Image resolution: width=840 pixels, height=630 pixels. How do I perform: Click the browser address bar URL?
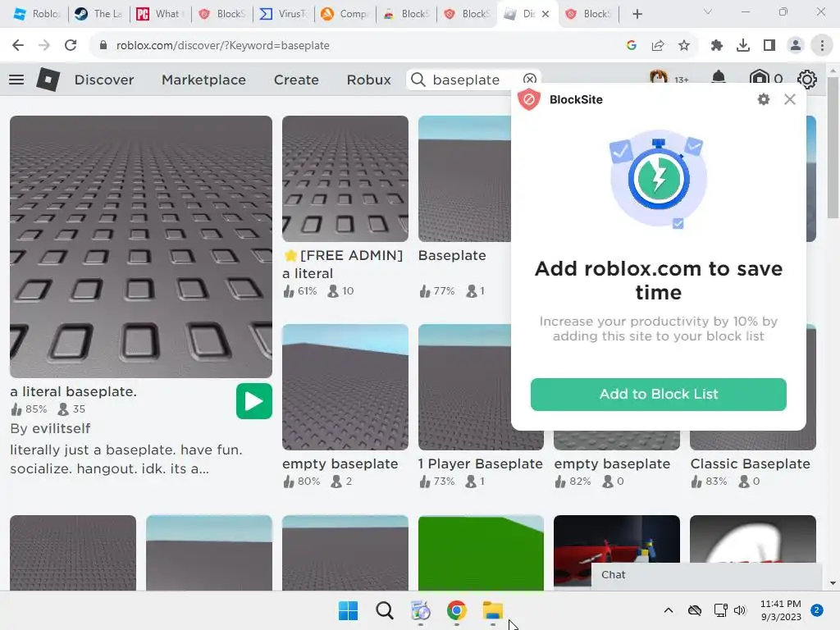223,46
